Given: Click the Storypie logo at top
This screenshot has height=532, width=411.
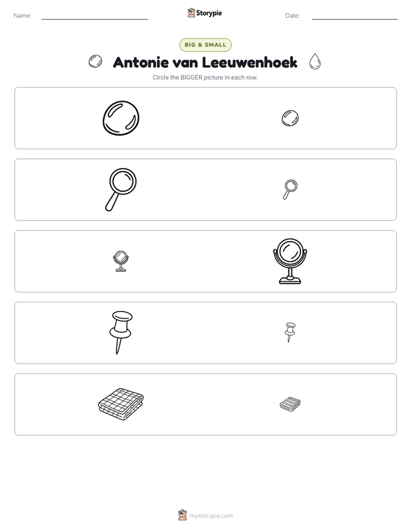Looking at the screenshot, I should point(204,13).
